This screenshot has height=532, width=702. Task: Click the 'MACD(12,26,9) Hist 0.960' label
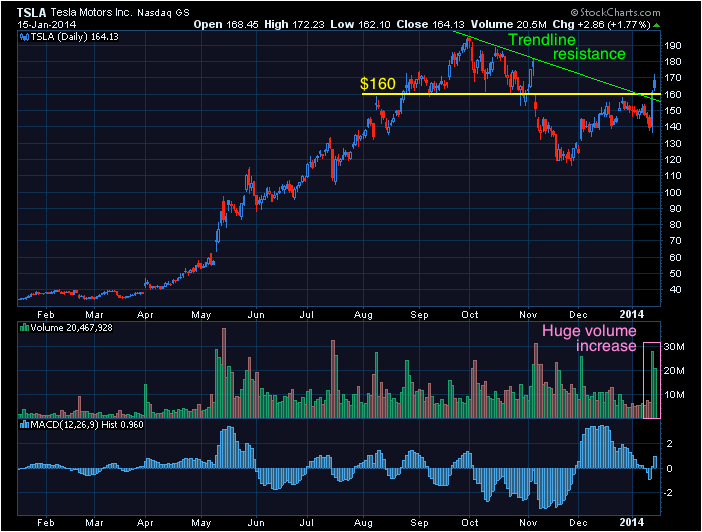tap(87, 425)
